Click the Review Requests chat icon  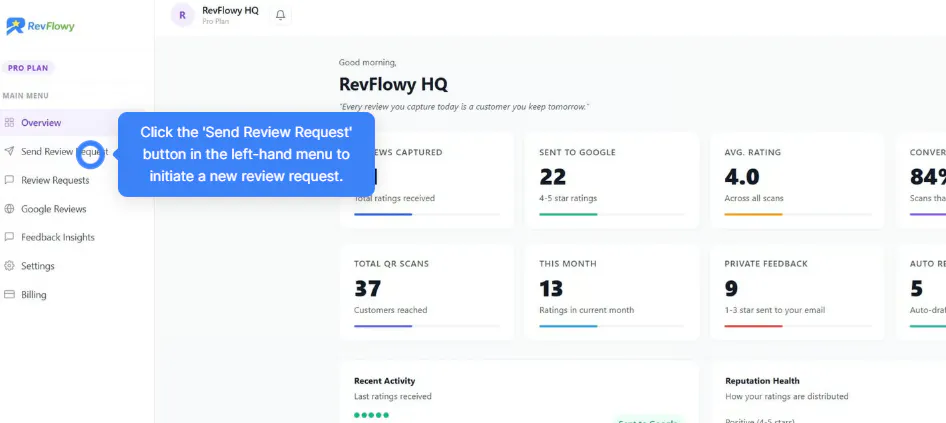pyautogui.click(x=9, y=180)
